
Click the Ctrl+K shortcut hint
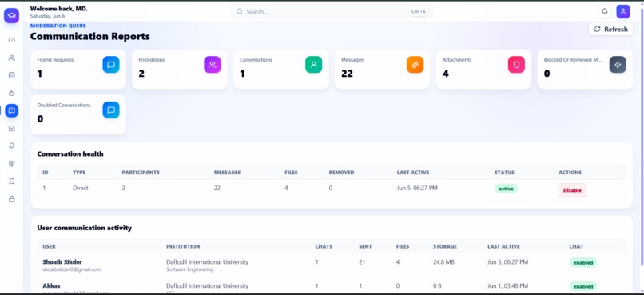pos(419,11)
